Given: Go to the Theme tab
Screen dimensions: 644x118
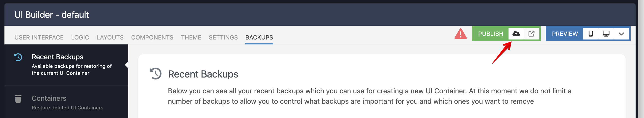Looking at the screenshot, I should click(x=191, y=37).
